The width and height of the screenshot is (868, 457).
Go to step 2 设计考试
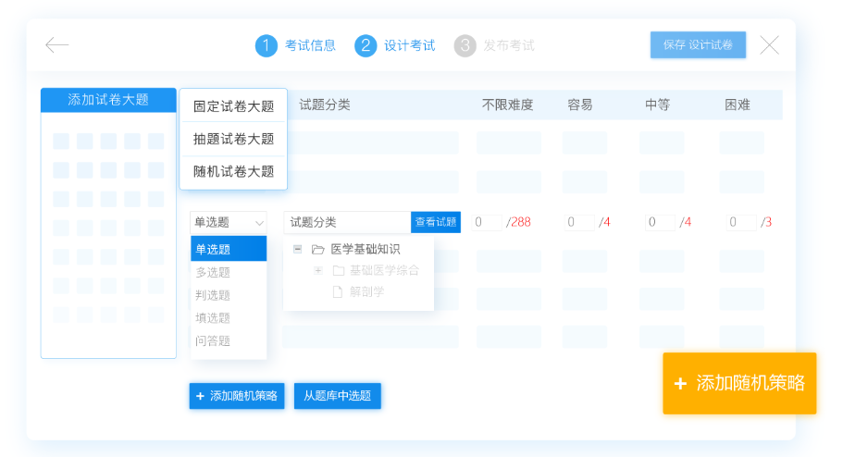pyautogui.click(x=395, y=45)
